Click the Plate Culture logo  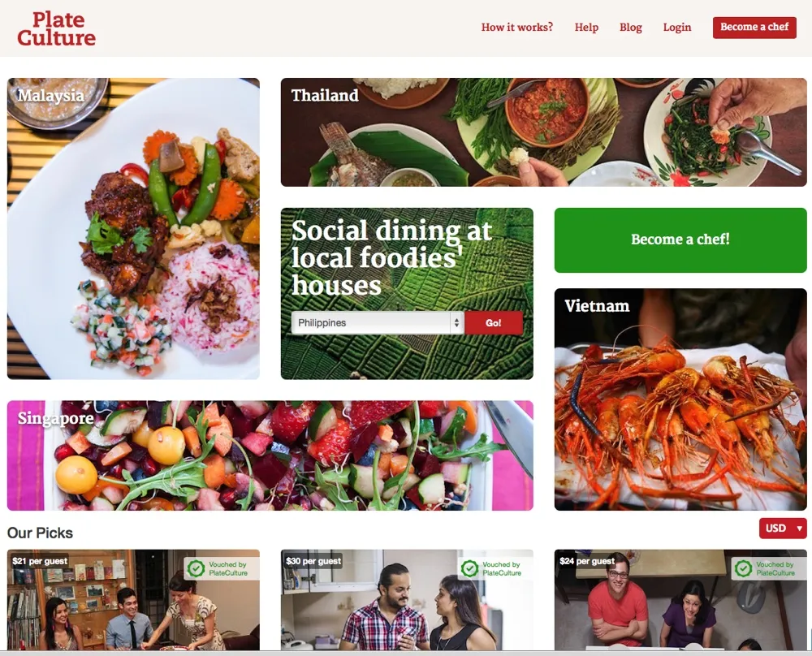coord(57,28)
